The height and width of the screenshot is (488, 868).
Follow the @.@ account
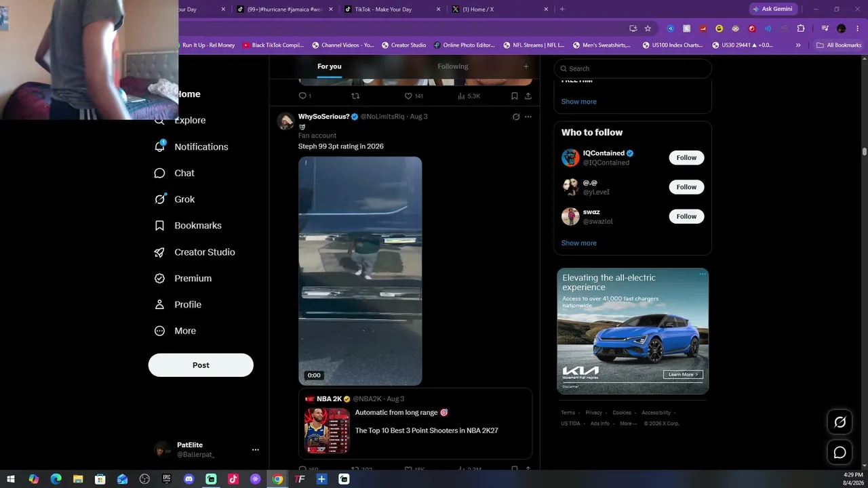pyautogui.click(x=686, y=187)
